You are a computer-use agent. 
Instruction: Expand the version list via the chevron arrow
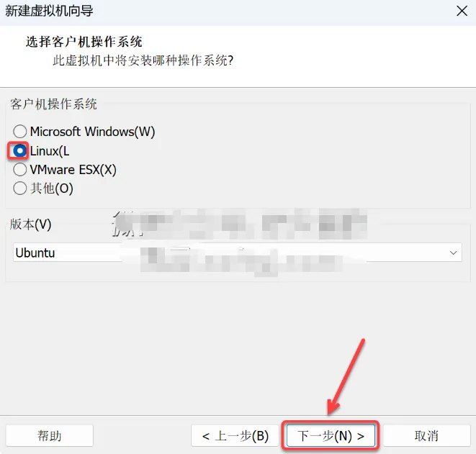(x=453, y=253)
